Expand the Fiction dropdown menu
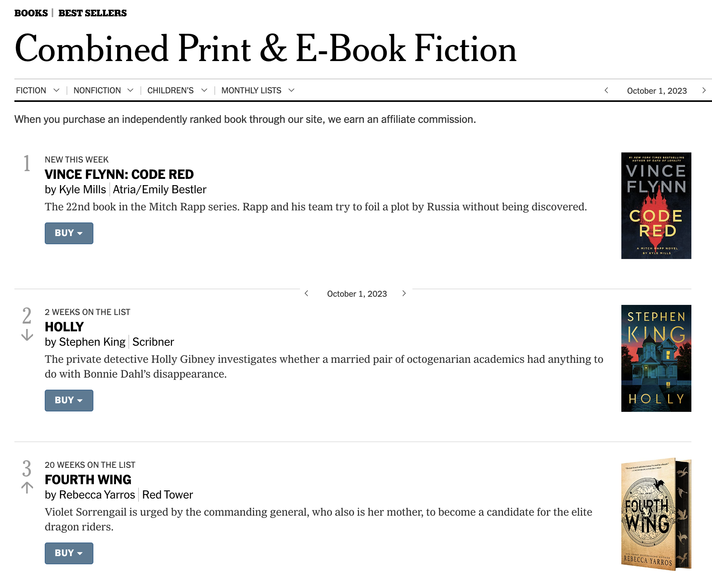Screen dimensions: 712x588 tap(38, 90)
